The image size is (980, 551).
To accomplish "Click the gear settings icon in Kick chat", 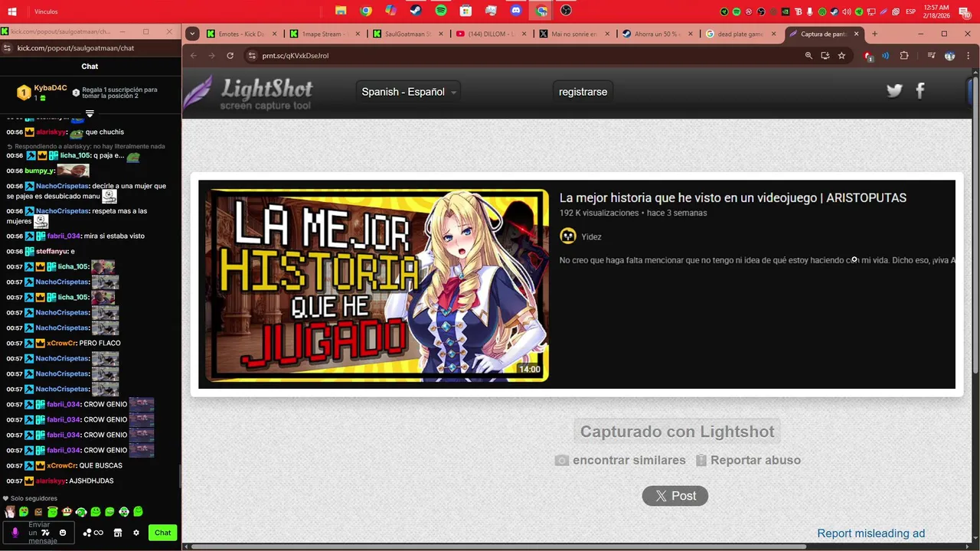I will pyautogui.click(x=136, y=533).
